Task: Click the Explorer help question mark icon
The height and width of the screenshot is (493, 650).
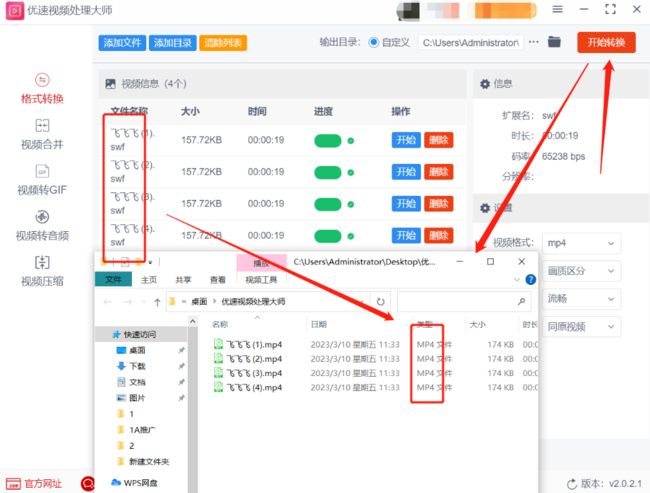Action: click(531, 279)
